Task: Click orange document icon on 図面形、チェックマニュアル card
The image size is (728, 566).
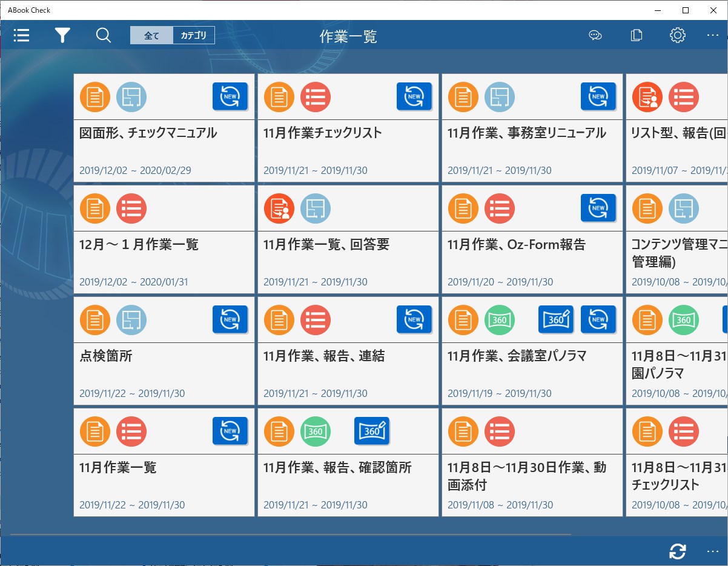Action: click(95, 97)
